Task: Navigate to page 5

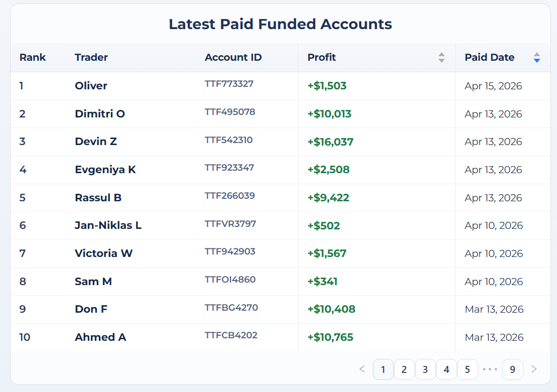Action: (x=467, y=369)
